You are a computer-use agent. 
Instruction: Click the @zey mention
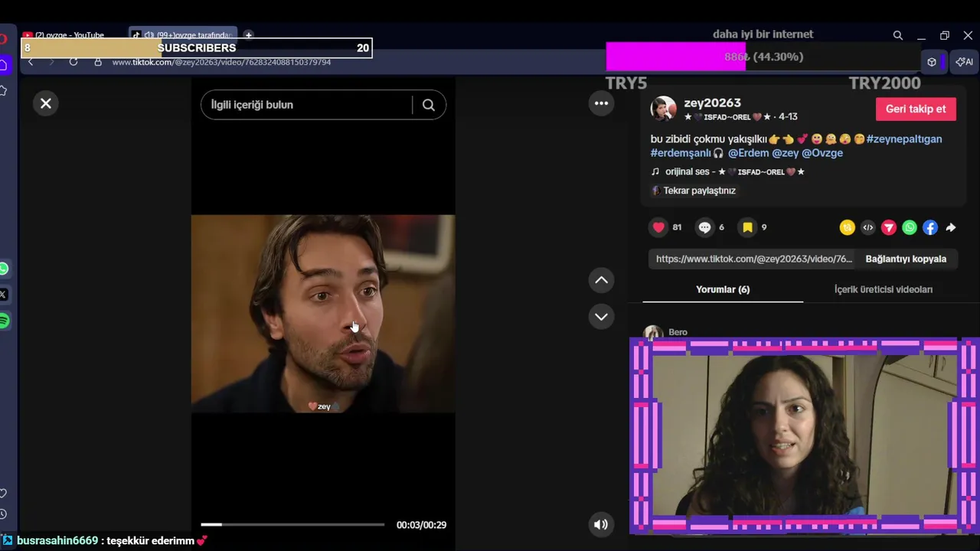tap(785, 153)
